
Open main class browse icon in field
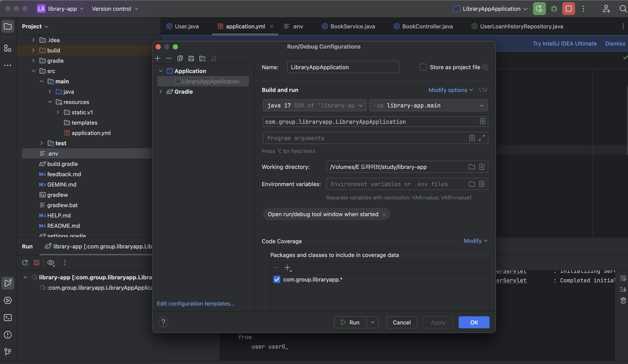point(482,121)
